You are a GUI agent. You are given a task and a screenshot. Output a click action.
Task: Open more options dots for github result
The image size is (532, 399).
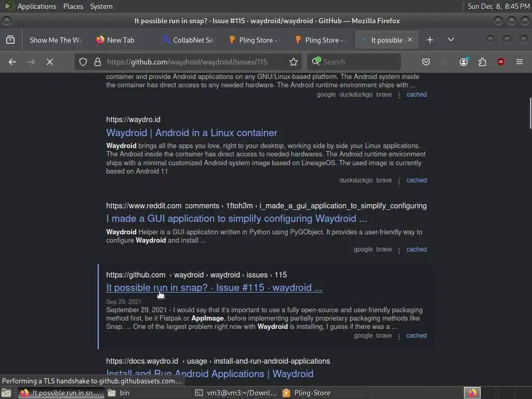398,336
